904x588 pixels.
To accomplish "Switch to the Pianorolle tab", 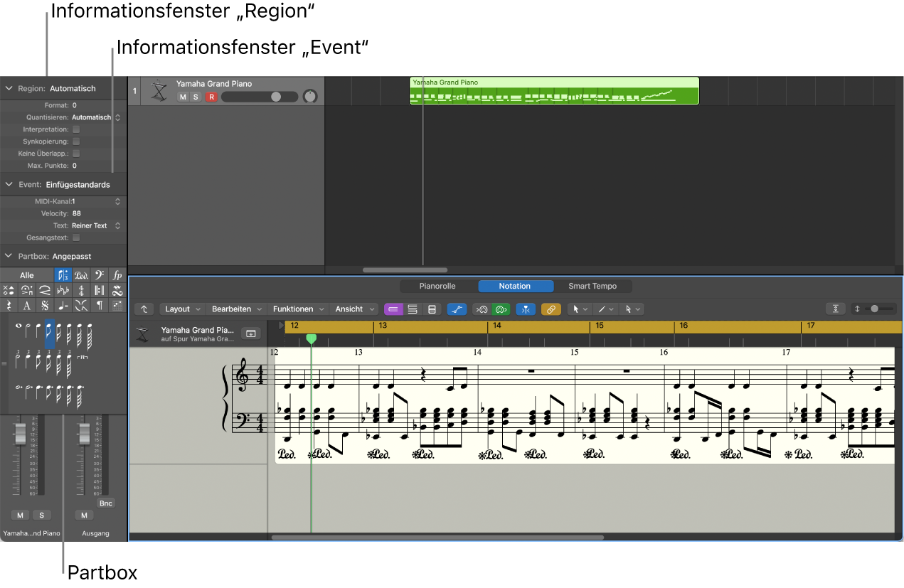I will (x=437, y=286).
